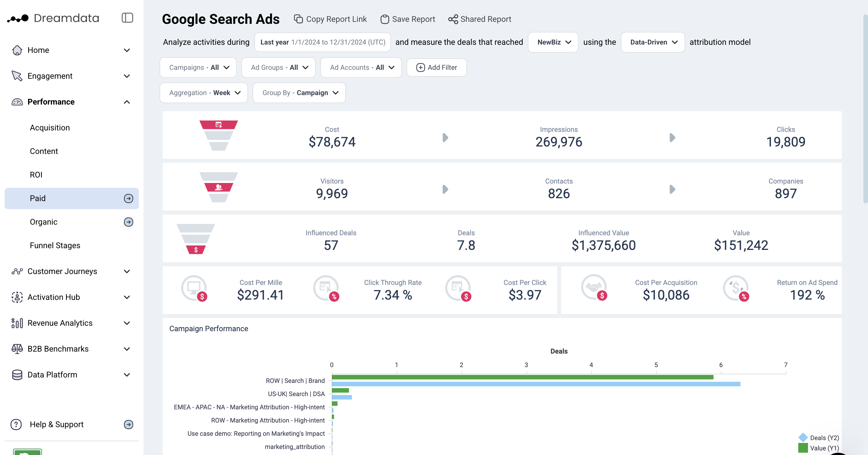Image resolution: width=868 pixels, height=455 pixels.
Task: Collapse the Performance menu section
Action: pos(127,102)
